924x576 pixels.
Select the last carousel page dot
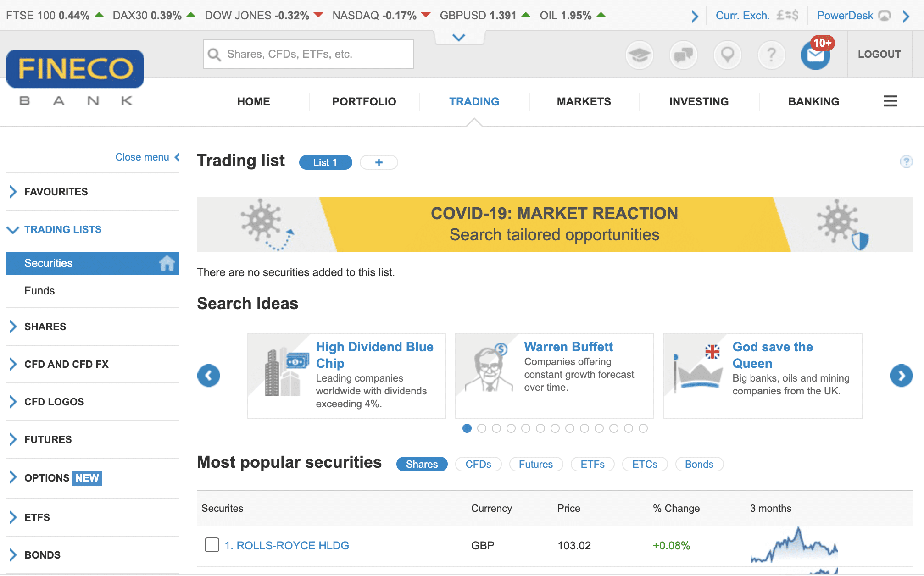click(643, 428)
